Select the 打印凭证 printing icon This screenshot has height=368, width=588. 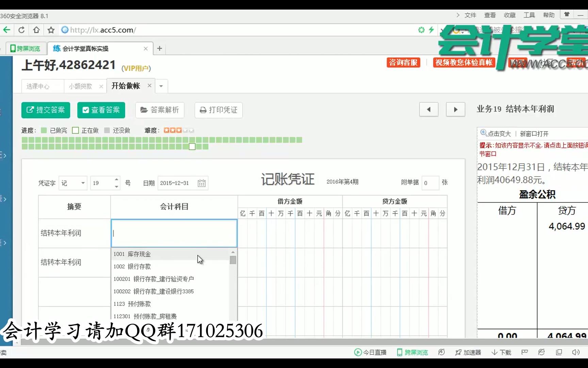point(203,110)
